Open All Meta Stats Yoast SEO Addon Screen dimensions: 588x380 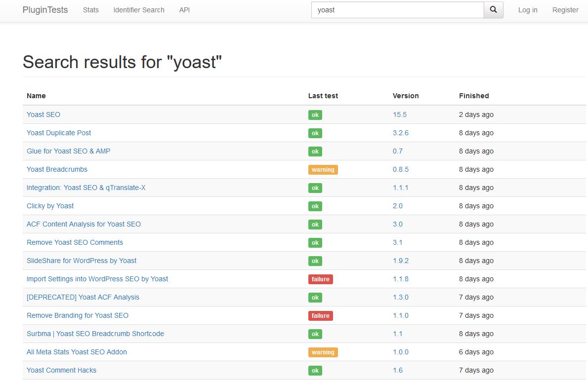tap(77, 352)
